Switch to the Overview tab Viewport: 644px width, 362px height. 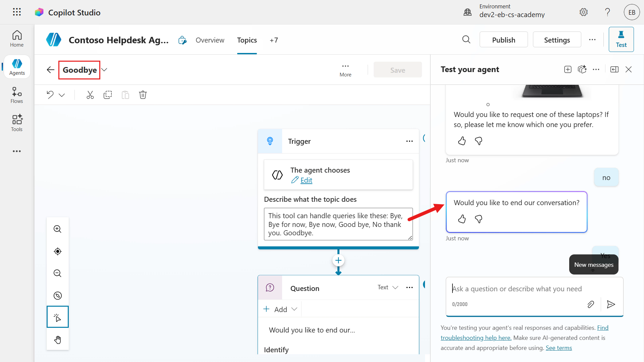click(x=210, y=40)
